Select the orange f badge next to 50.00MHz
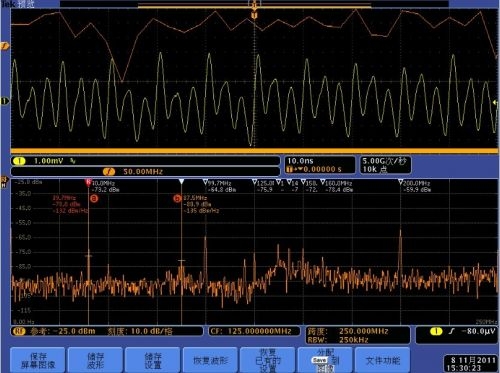 (x=109, y=172)
